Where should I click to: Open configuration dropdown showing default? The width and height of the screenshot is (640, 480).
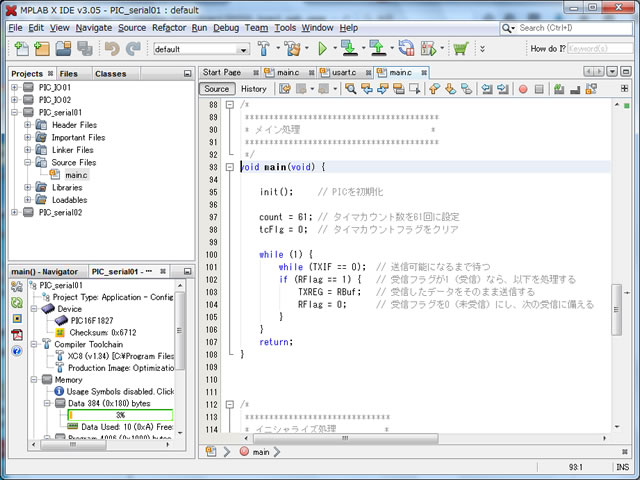click(202, 49)
